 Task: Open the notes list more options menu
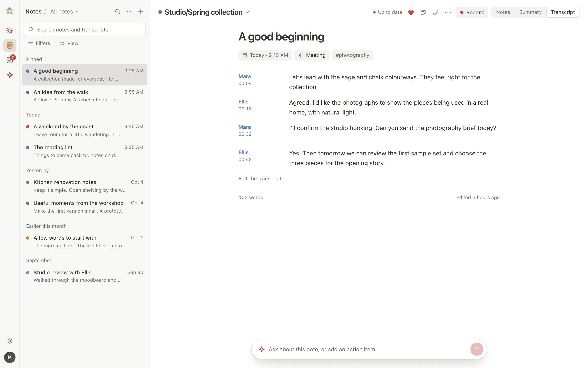click(x=129, y=12)
